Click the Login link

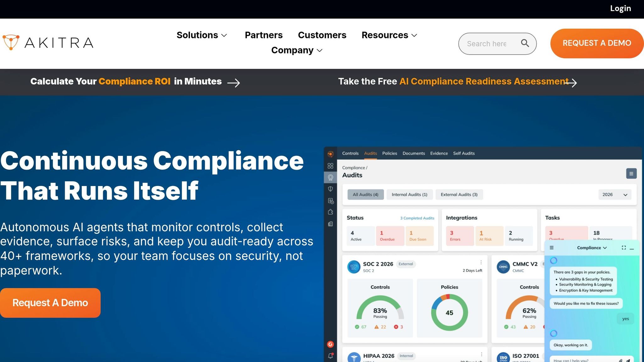coord(620,8)
